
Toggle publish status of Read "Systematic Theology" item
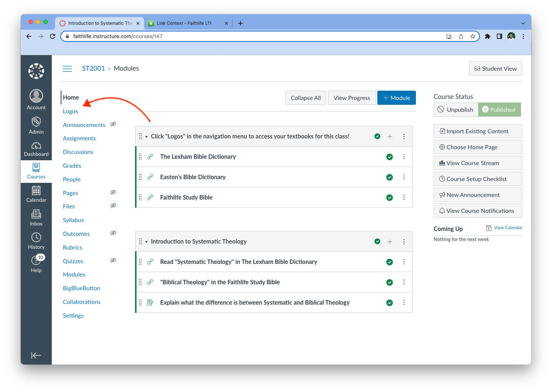(390, 262)
